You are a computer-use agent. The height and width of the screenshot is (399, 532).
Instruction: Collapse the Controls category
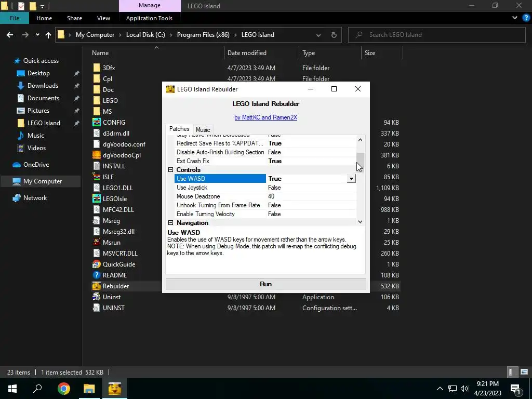(x=170, y=170)
